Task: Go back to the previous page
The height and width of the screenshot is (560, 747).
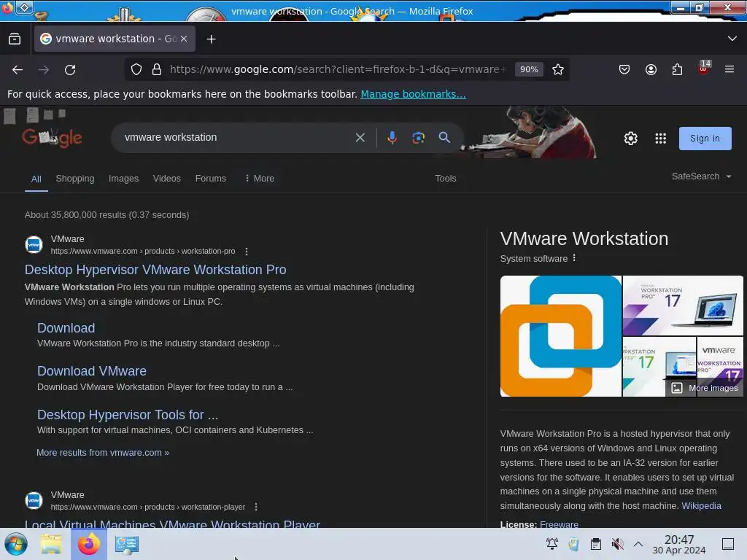Action: [18, 69]
